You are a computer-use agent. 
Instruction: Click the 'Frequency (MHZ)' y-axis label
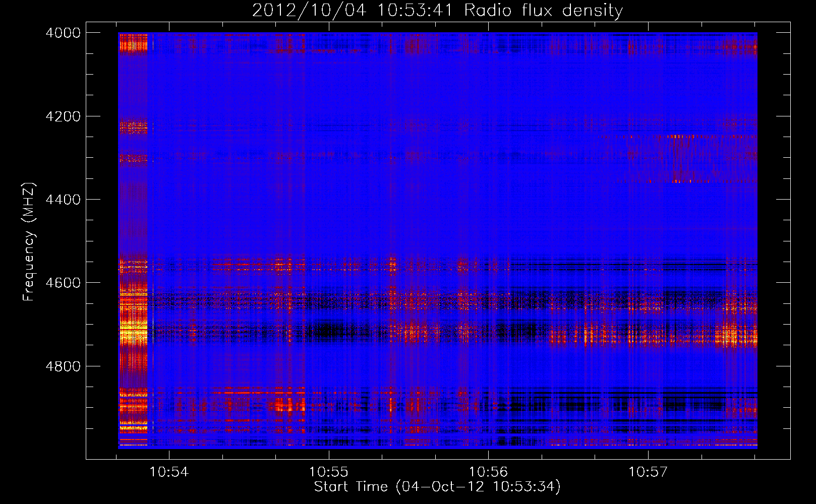click(x=29, y=242)
